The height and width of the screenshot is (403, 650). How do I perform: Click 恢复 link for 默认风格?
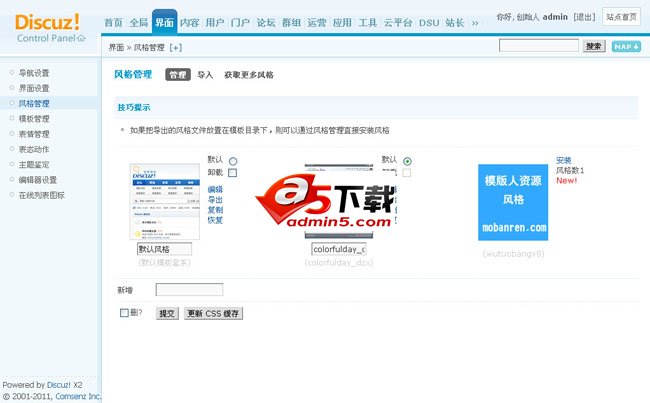coord(215,220)
